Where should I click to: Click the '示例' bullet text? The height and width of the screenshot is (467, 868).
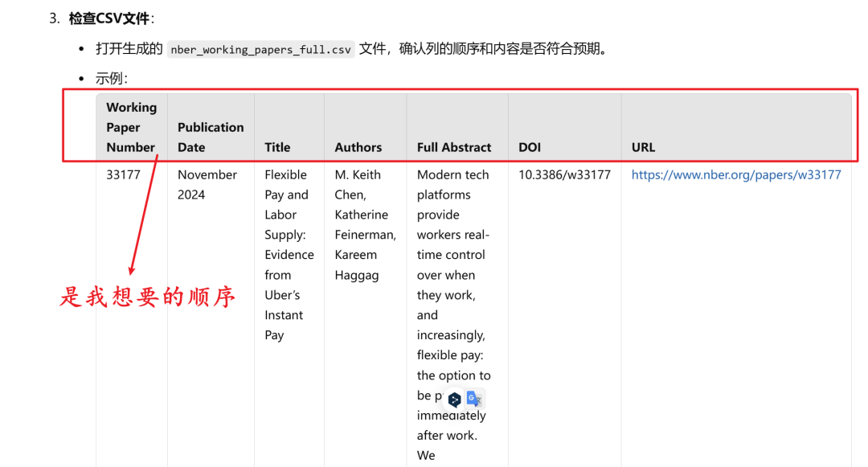111,79
